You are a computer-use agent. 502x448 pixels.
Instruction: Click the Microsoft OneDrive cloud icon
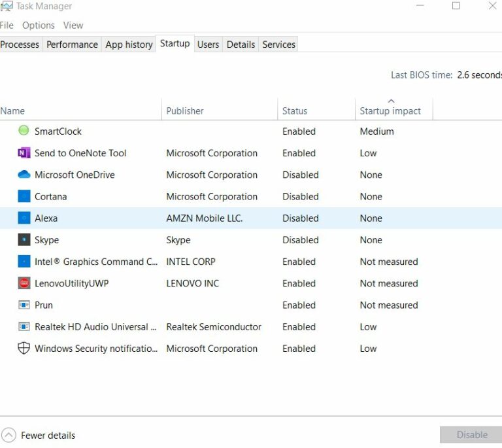click(24, 175)
